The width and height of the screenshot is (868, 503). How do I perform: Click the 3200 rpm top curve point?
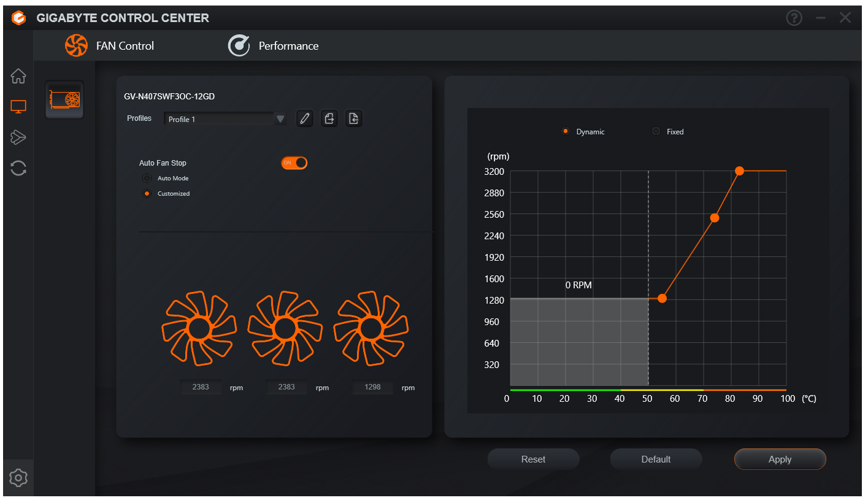(740, 171)
